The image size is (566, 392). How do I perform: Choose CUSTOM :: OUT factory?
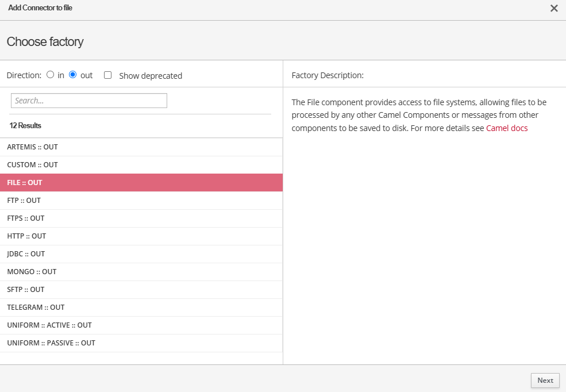pyautogui.click(x=33, y=165)
